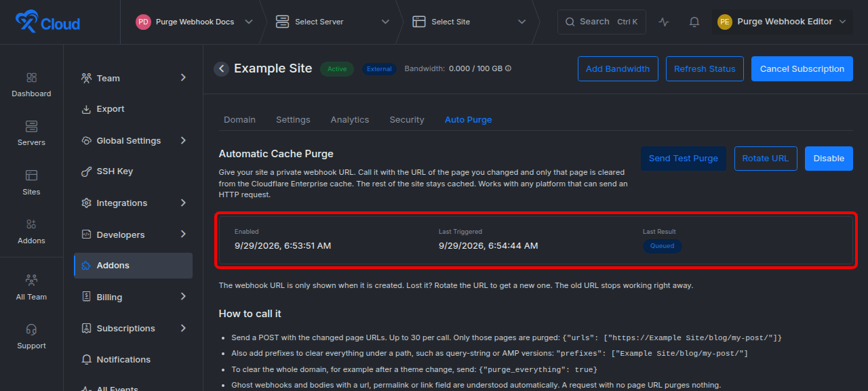Open the Support headset icon

(31, 329)
